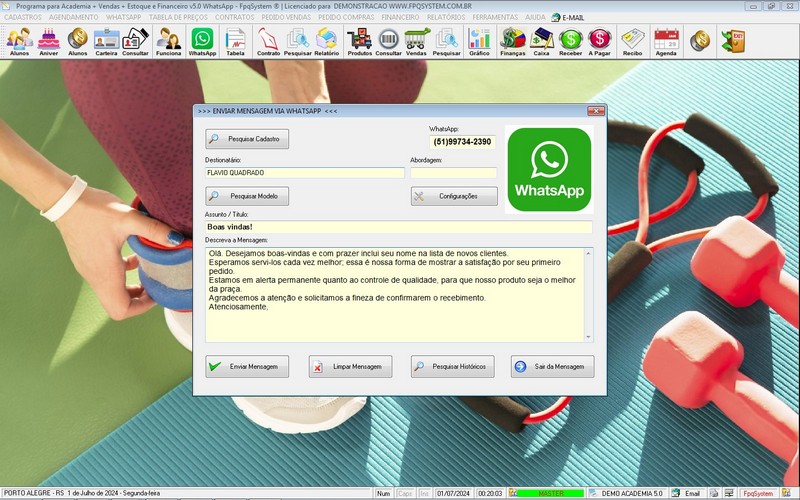The width and height of the screenshot is (800, 500).
Task: Open the Funciona employees icon
Action: (169, 42)
